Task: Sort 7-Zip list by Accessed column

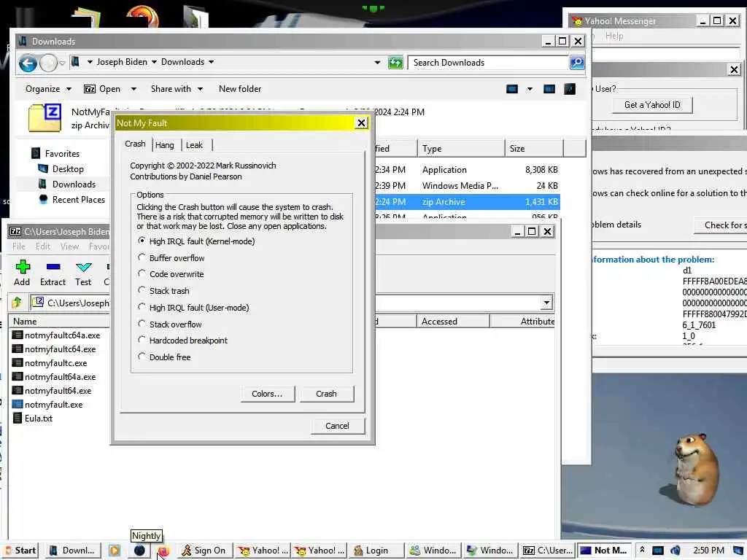Action: click(x=453, y=322)
